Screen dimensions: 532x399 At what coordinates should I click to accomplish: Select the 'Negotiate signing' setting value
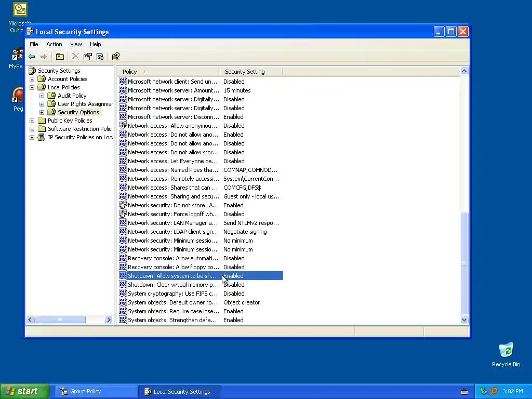coord(245,231)
